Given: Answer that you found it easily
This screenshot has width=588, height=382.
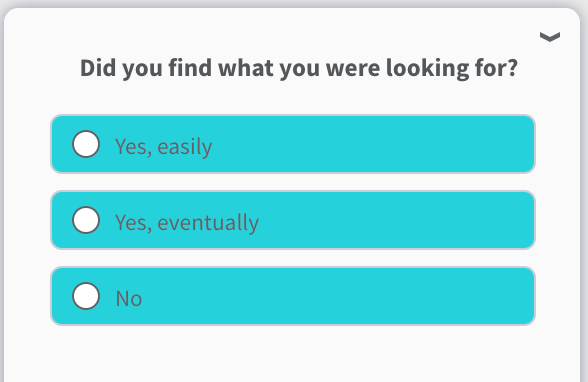Looking at the screenshot, I should [x=292, y=144].
